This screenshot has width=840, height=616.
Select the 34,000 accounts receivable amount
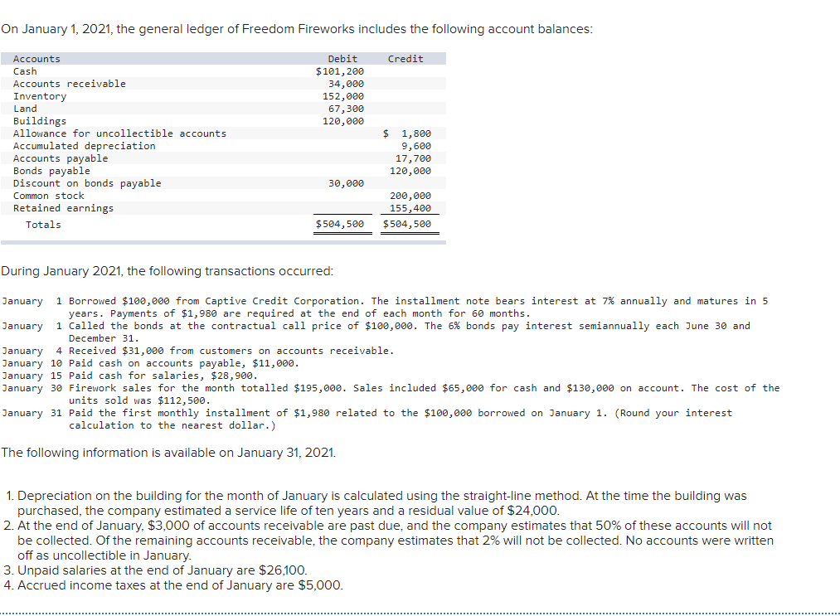coord(346,84)
